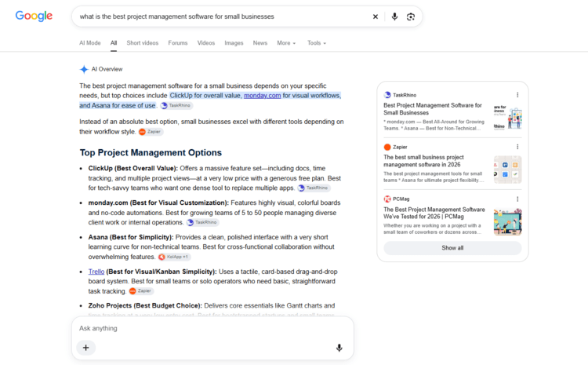Open the PCMag article thumbnail
This screenshot has width=588, height=365.
pyautogui.click(x=508, y=221)
